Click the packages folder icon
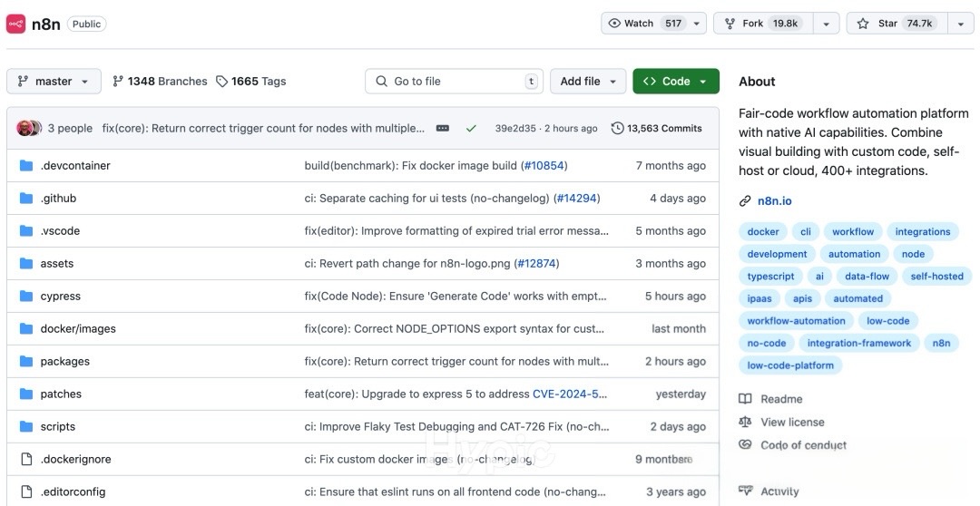Screen dimensions: 980x506 pos(25,361)
